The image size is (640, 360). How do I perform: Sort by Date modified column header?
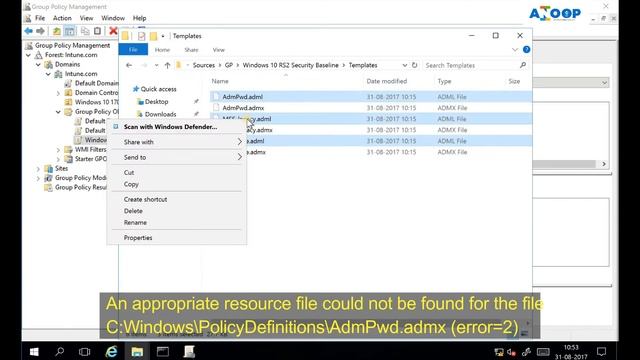coord(387,81)
